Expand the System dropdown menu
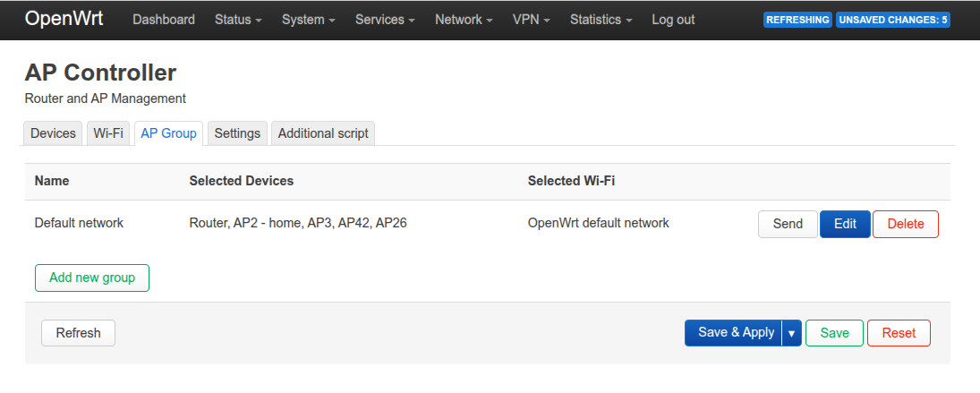The image size is (980, 393). (308, 20)
